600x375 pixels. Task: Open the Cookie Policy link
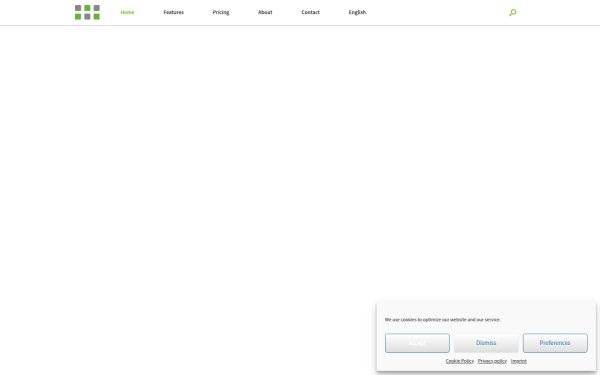click(460, 361)
